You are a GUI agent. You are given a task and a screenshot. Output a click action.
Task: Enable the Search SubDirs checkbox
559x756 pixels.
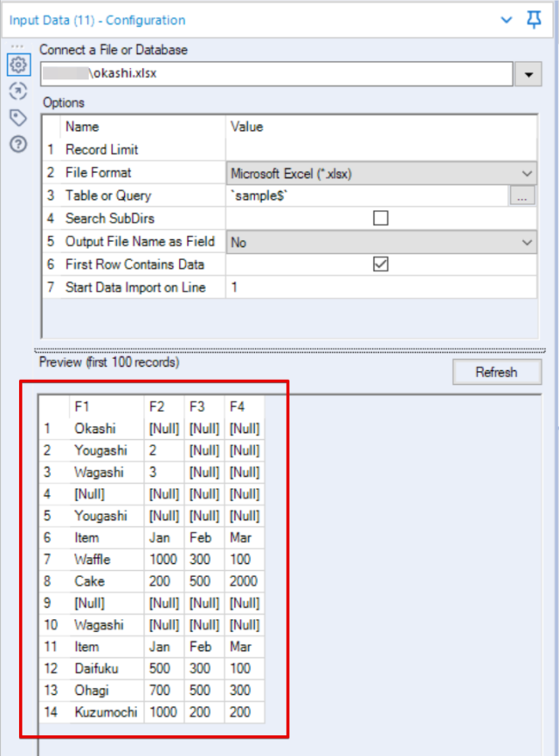[x=381, y=219]
